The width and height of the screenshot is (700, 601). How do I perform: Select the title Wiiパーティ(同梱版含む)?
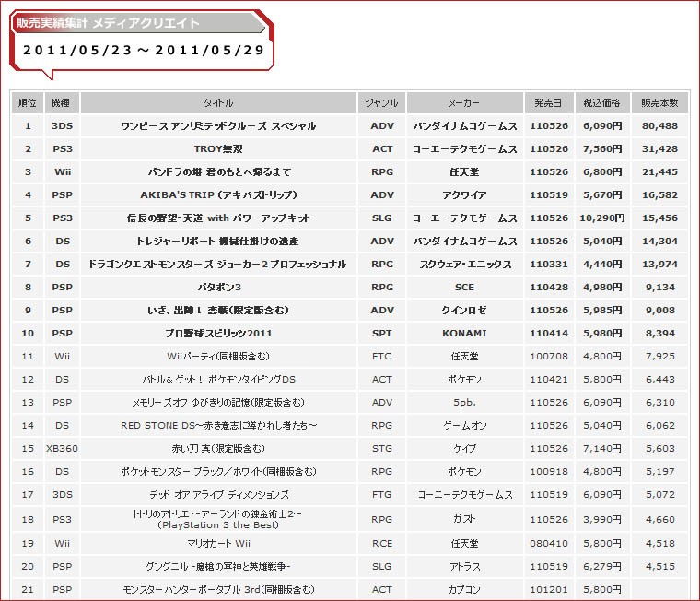tap(218, 356)
